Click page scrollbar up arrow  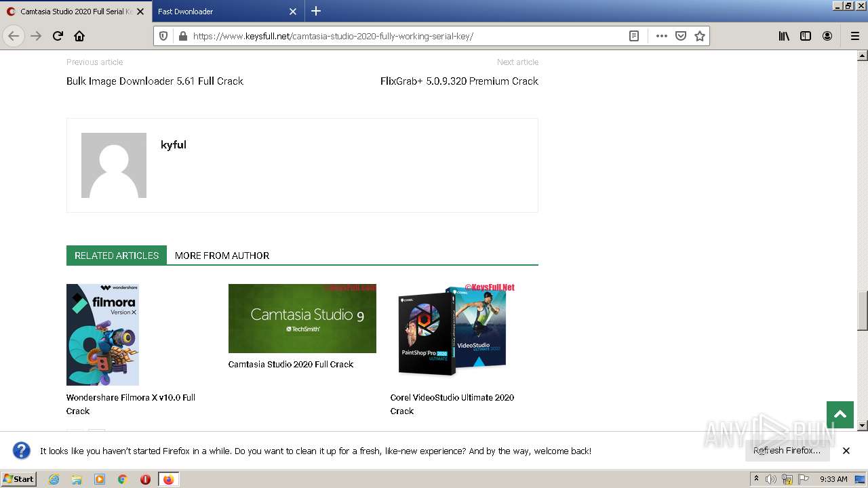[x=863, y=56]
